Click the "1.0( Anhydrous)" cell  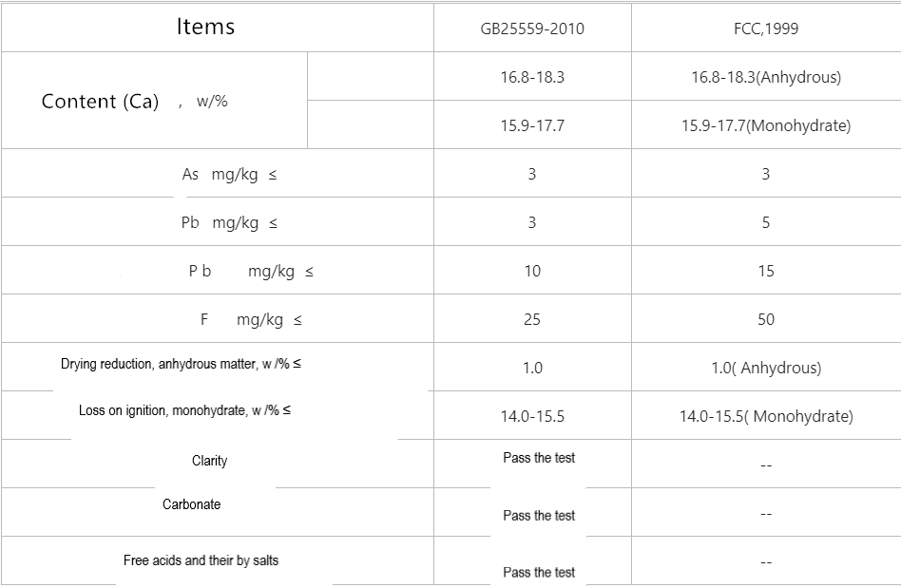pos(766,368)
